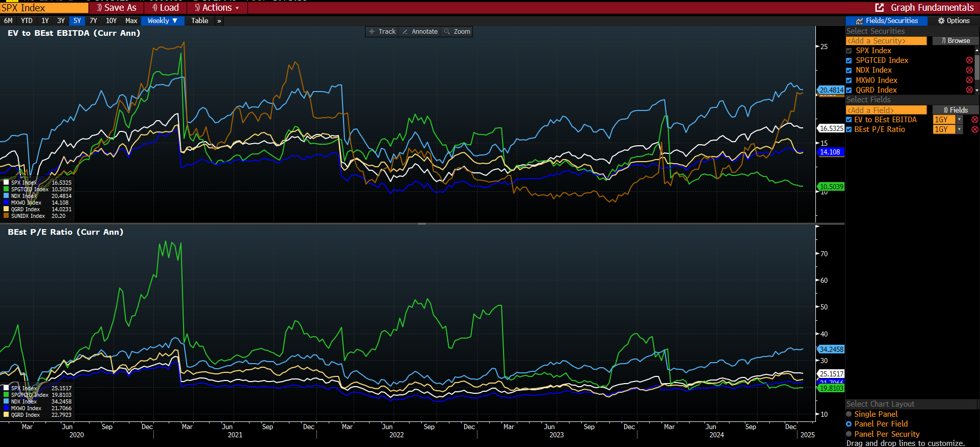Select the Annotate pencil tool
The width and height of the screenshot is (980, 447).
tap(420, 32)
